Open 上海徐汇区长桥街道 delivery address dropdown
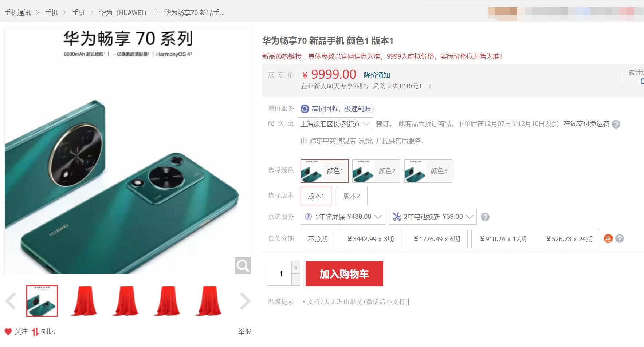This screenshot has width=644, height=347. point(335,124)
